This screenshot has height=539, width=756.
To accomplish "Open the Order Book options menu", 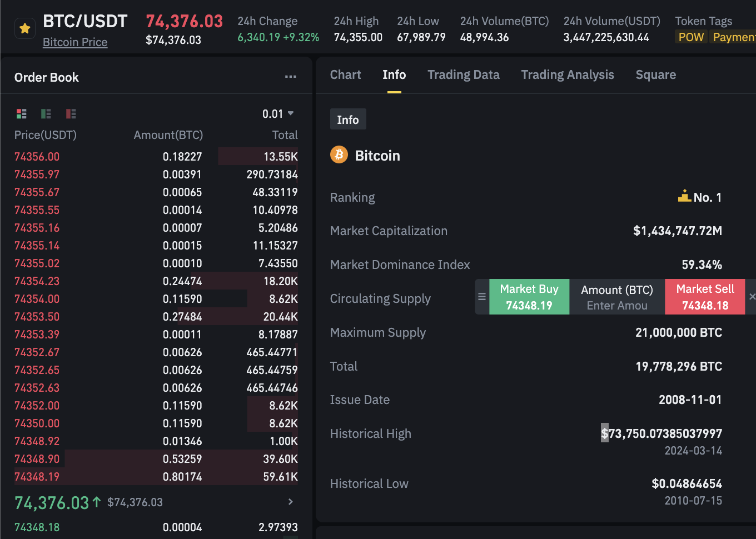I will (x=290, y=77).
